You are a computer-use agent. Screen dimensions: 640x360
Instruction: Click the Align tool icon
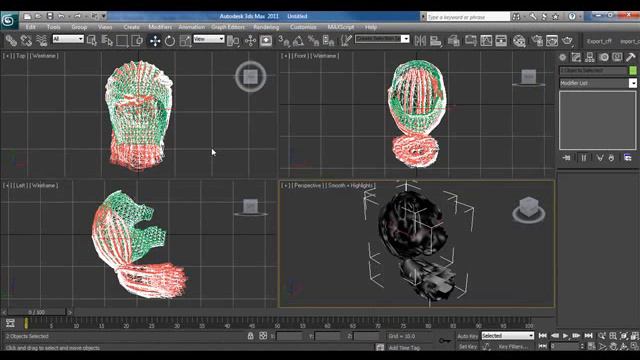(436, 40)
